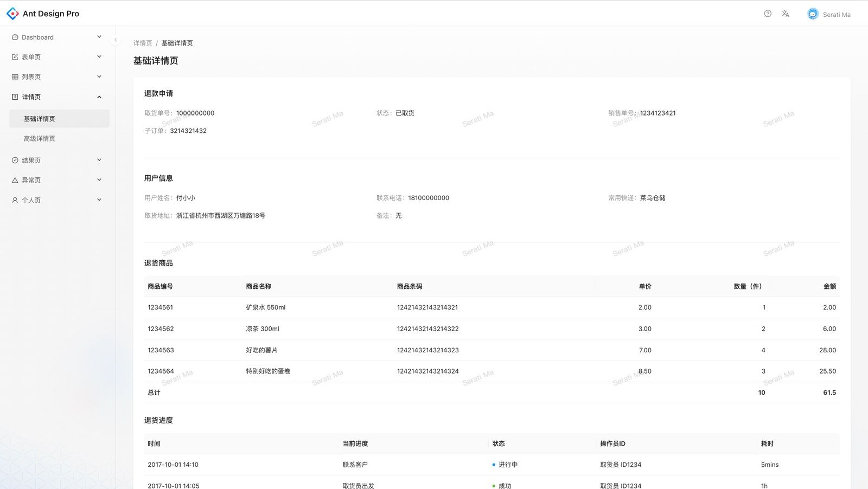Click product number 1234564

(x=161, y=371)
